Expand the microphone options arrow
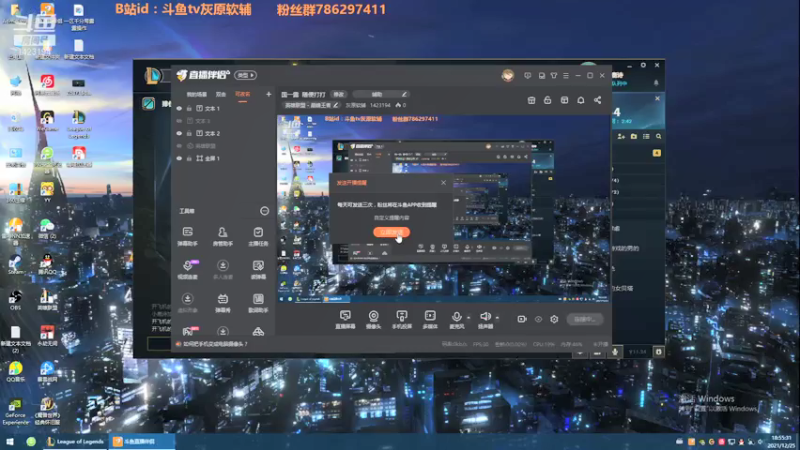 (x=469, y=318)
